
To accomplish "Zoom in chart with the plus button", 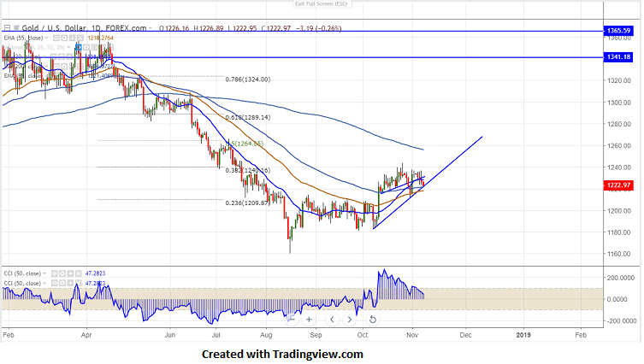I will [x=309, y=320].
